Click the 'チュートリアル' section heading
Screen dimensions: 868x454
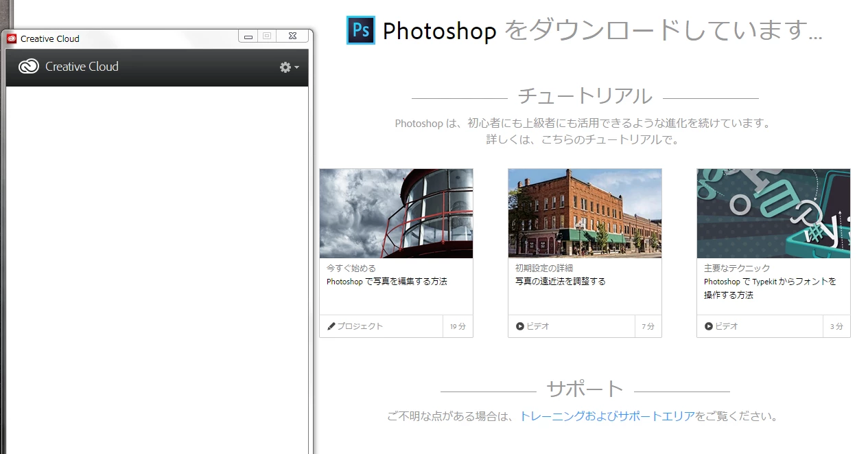(x=585, y=96)
